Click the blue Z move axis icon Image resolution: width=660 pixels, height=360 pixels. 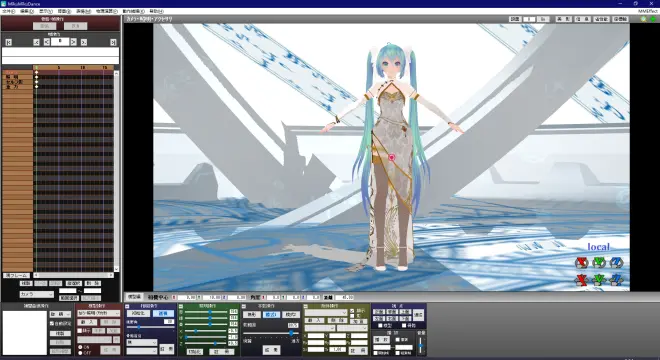[x=616, y=280]
